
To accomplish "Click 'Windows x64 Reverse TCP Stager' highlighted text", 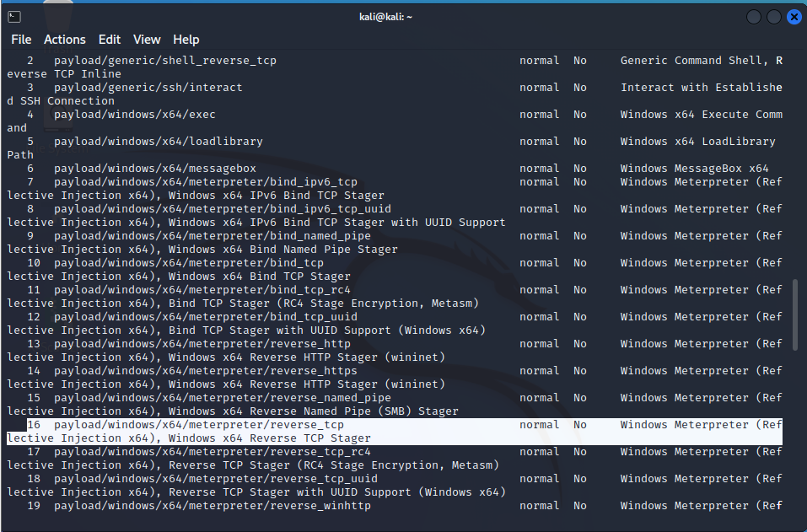I will [x=269, y=438].
